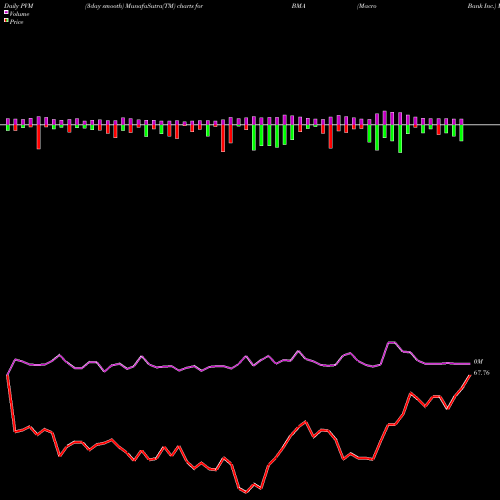The image size is (500, 500).
Task: Click the '(3day smooth) MunafaSutra(TM) charts for' text
Action: coord(144,6)
